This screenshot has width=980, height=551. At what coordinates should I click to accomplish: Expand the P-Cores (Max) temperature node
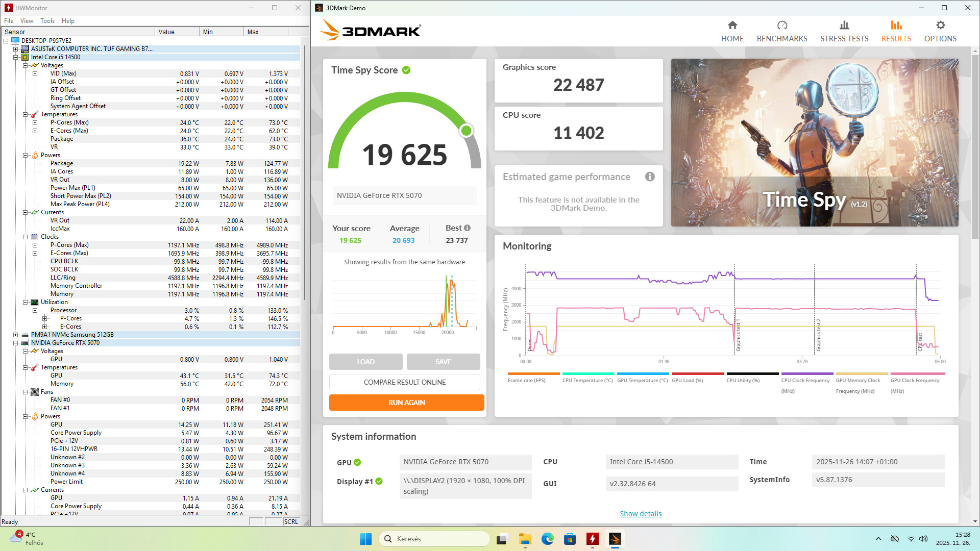35,122
